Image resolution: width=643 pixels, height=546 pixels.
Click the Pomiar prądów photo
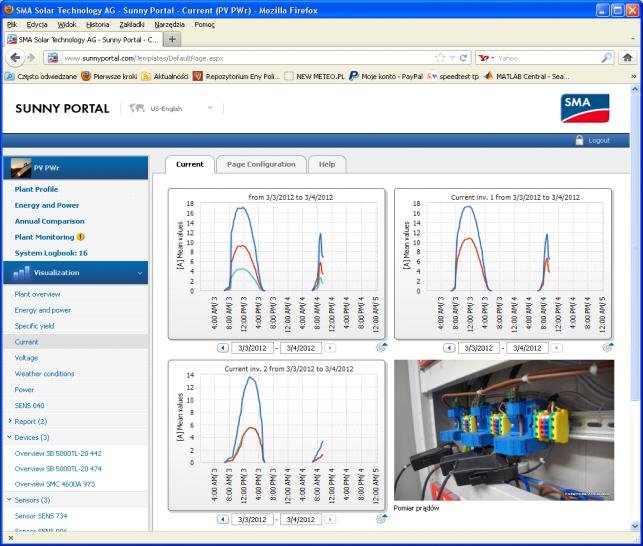pyautogui.click(x=504, y=430)
